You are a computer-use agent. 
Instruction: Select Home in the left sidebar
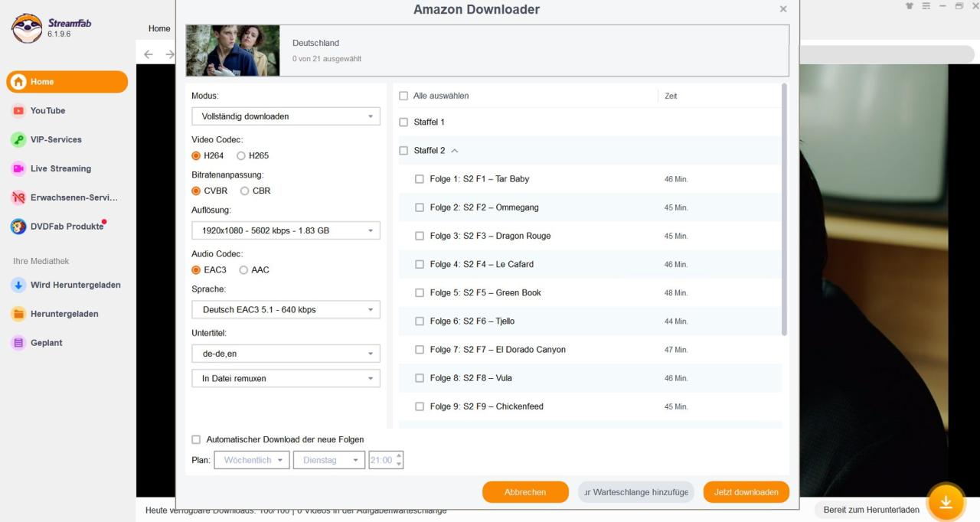(67, 82)
